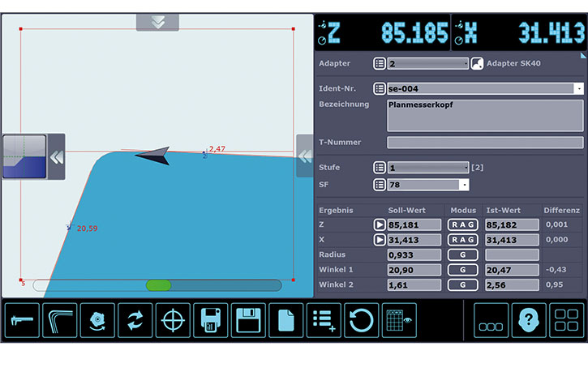Open help with question mark head icon
The width and height of the screenshot is (588, 389).
[529, 320]
